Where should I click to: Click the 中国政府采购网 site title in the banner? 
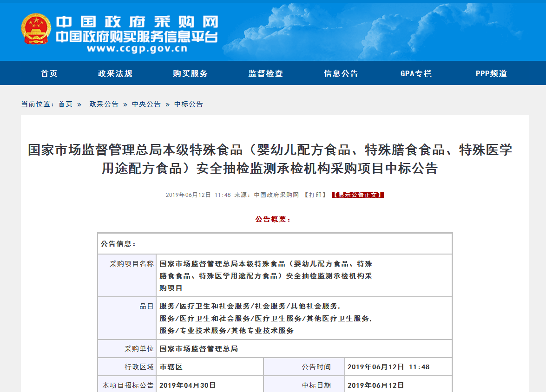pyautogui.click(x=137, y=22)
